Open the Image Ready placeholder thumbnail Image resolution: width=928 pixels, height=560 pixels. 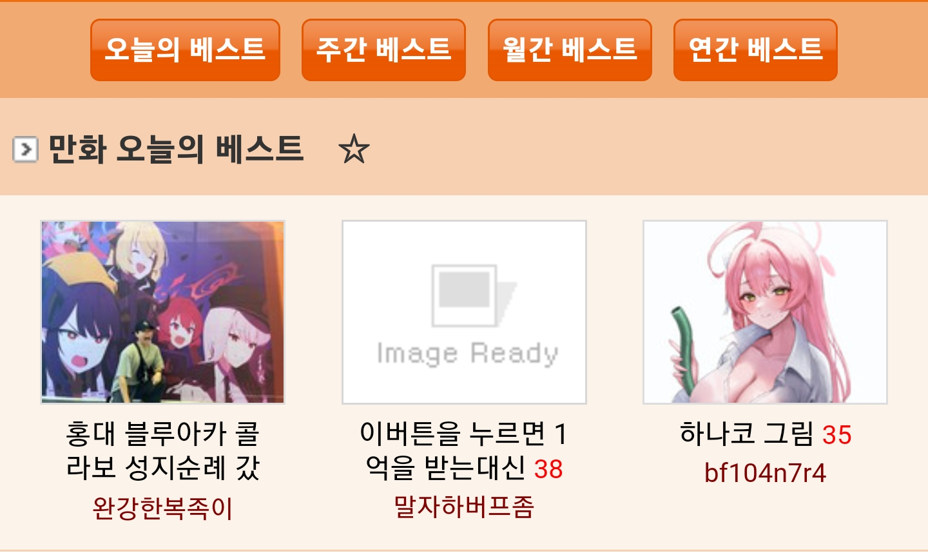pyautogui.click(x=464, y=312)
